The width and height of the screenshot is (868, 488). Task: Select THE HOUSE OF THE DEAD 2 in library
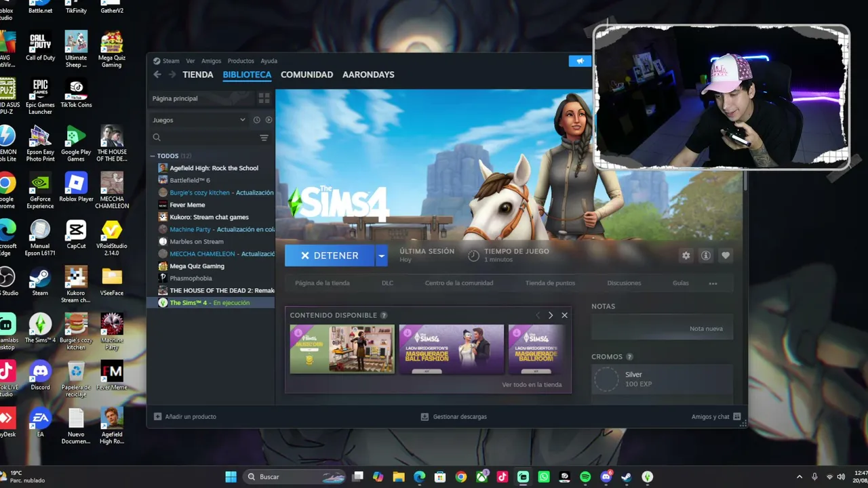coord(211,290)
